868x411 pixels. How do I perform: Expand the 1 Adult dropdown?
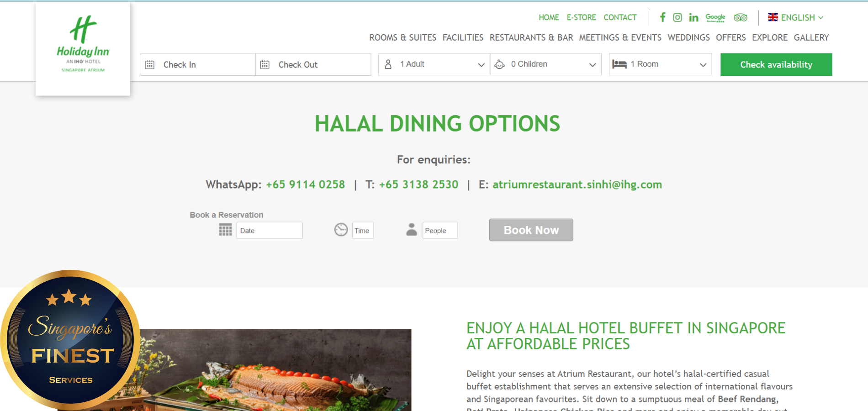[434, 64]
